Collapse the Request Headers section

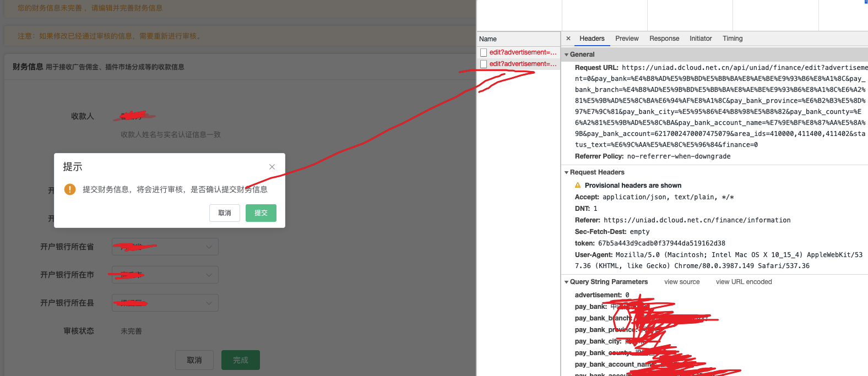[567, 172]
